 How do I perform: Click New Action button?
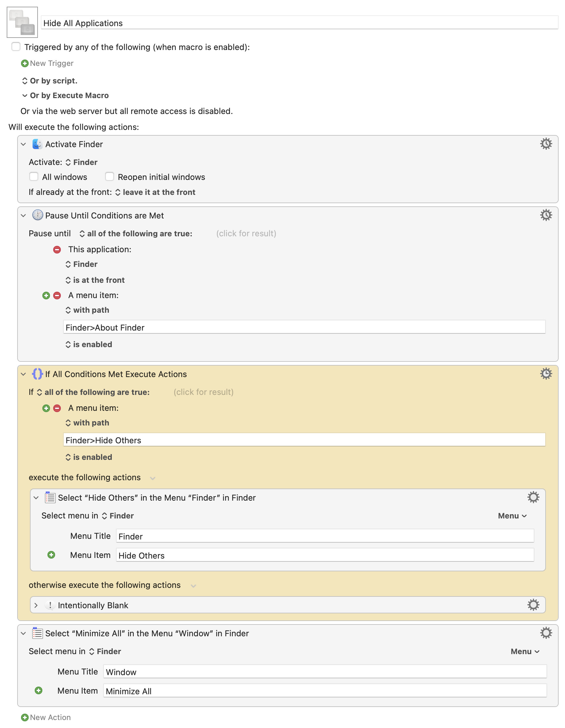(x=46, y=717)
